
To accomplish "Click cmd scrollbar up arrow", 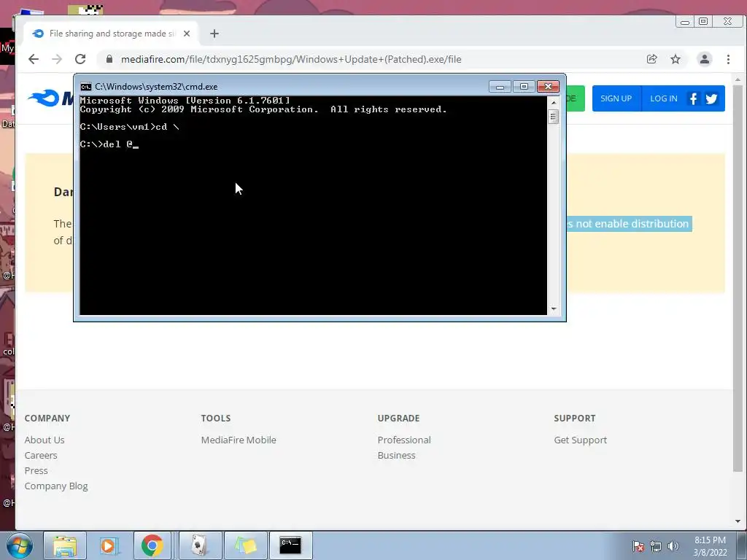I will (x=553, y=102).
